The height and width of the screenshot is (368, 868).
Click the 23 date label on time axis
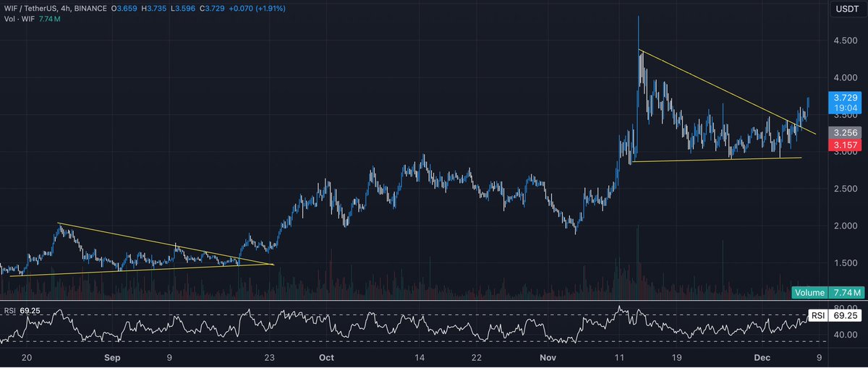(x=270, y=358)
